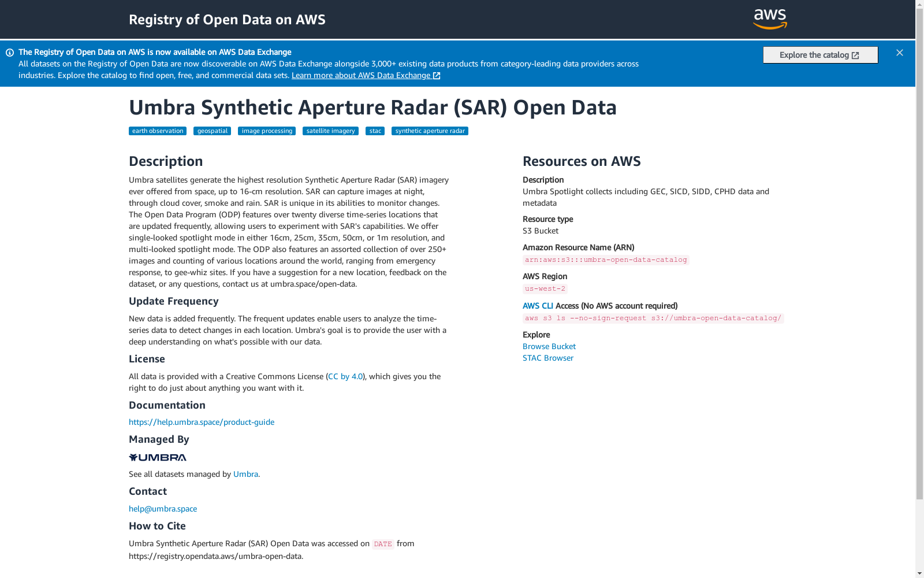This screenshot has width=924, height=578.
Task: Open the STAC Browser link
Action: (x=548, y=358)
